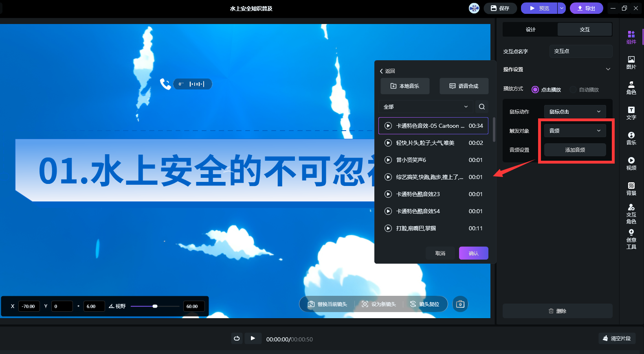Screen dimensions: 644x354
Task: Select the 文字 (Text) sidebar tool
Action: tap(631, 113)
